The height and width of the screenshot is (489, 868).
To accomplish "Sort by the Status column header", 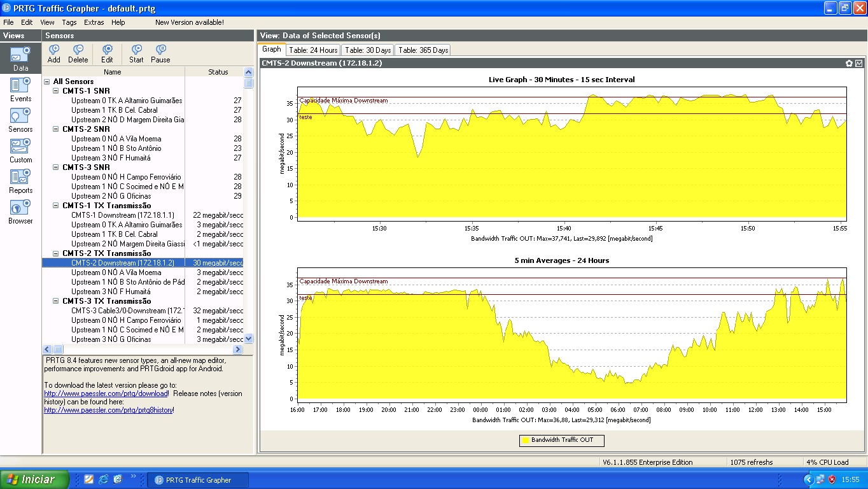I will pos(218,72).
